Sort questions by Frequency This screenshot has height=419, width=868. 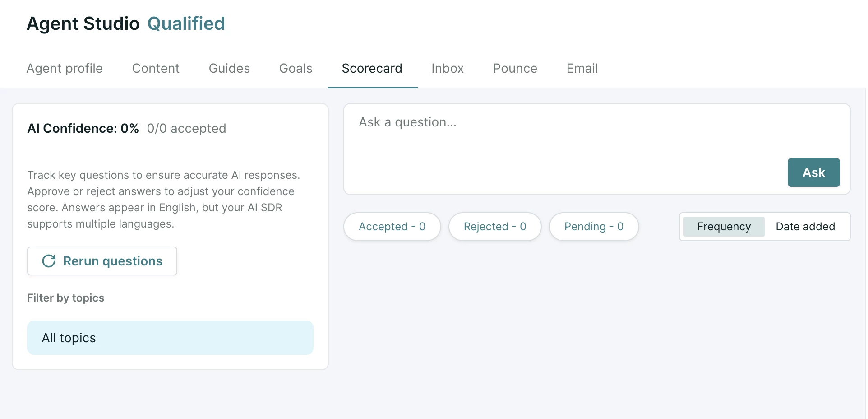coord(724,227)
